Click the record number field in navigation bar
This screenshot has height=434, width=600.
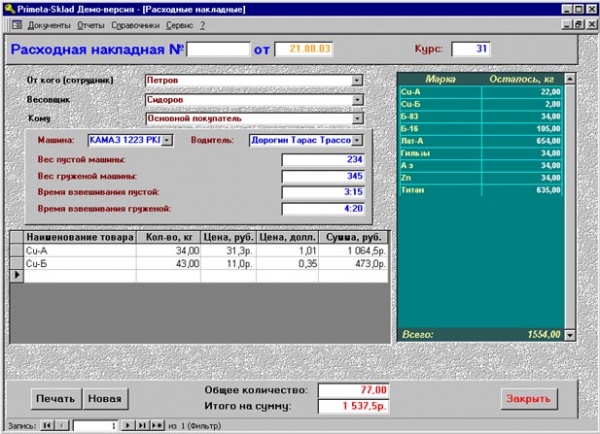click(95, 426)
